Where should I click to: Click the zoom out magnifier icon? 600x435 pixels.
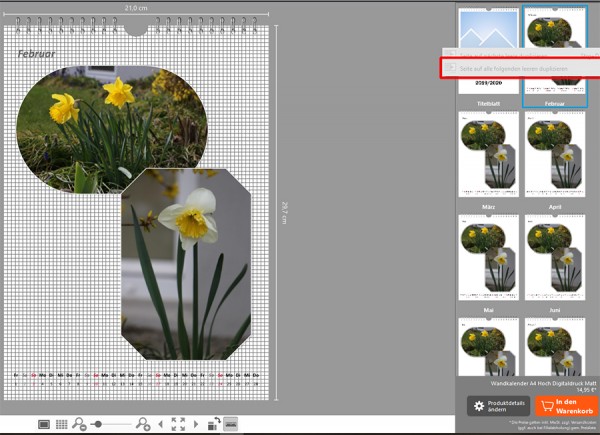pyautogui.click(x=80, y=424)
